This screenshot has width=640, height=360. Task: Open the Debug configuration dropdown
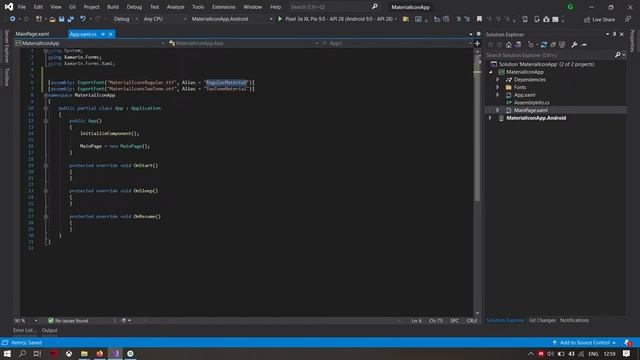125,19
